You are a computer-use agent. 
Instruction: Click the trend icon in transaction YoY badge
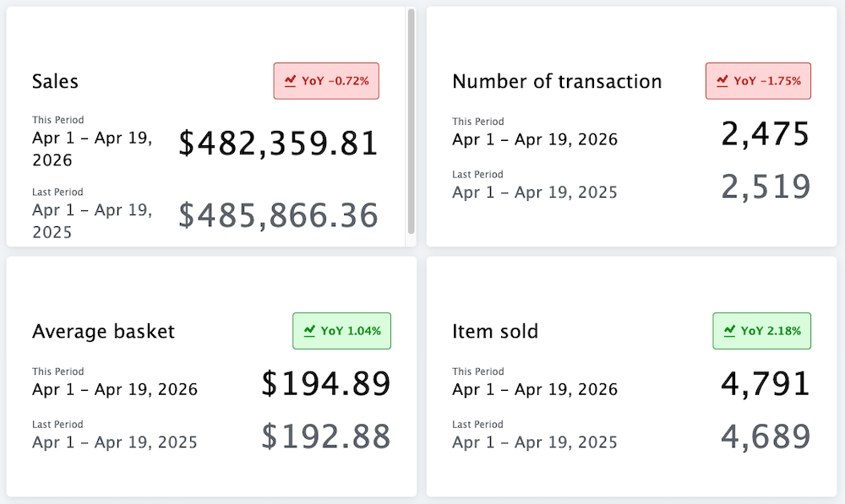coord(722,81)
